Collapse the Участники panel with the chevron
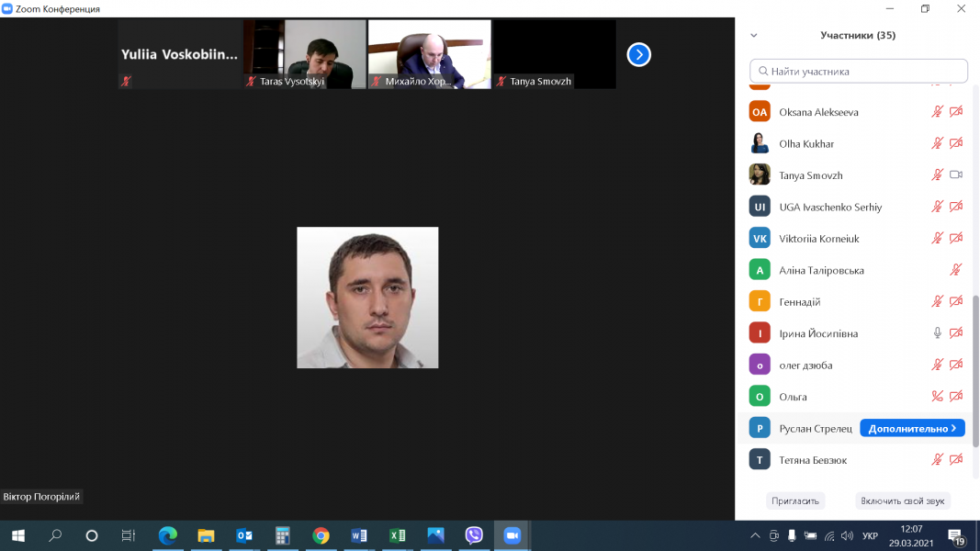This screenshot has width=980, height=551. point(754,36)
